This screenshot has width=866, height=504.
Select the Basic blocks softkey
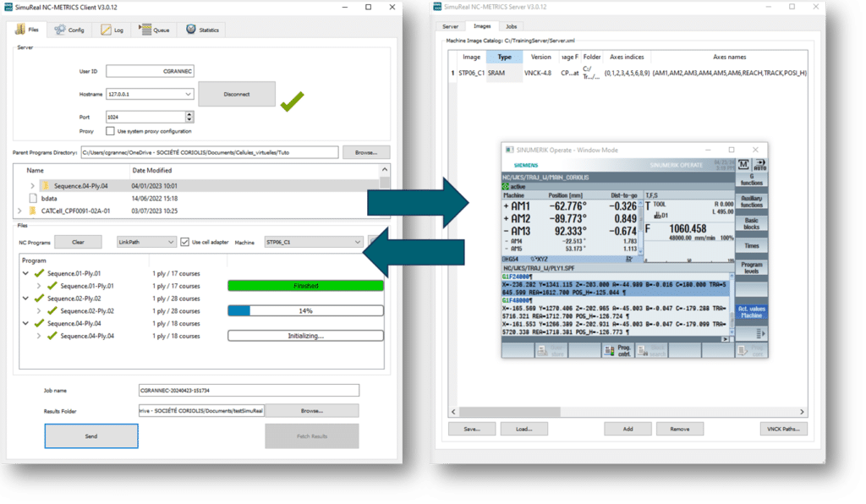click(751, 223)
